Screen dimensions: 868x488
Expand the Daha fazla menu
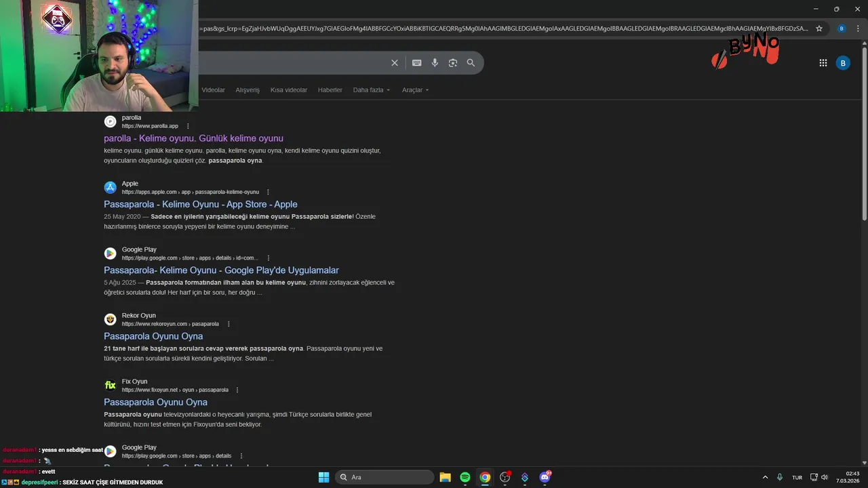tap(372, 90)
